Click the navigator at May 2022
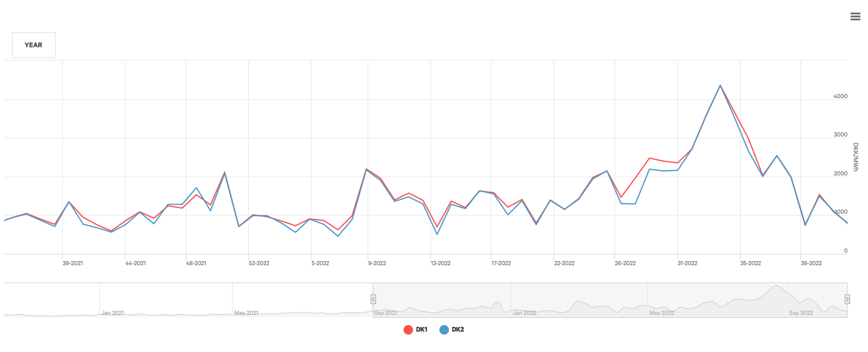 point(661,312)
